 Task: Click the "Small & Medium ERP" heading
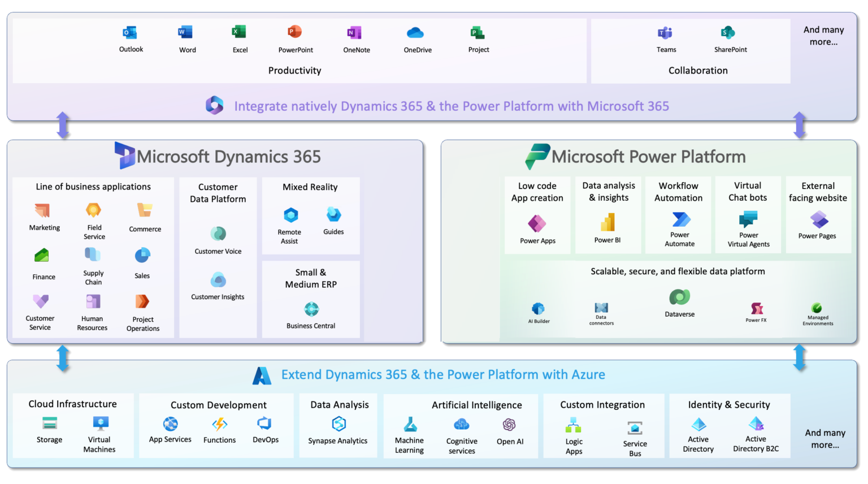click(311, 278)
